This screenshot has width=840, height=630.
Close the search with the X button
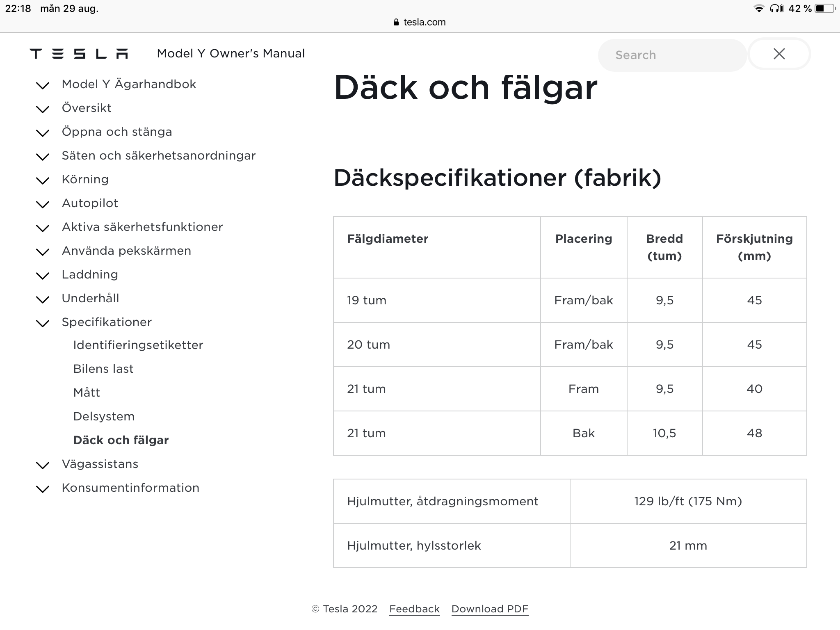pyautogui.click(x=779, y=54)
